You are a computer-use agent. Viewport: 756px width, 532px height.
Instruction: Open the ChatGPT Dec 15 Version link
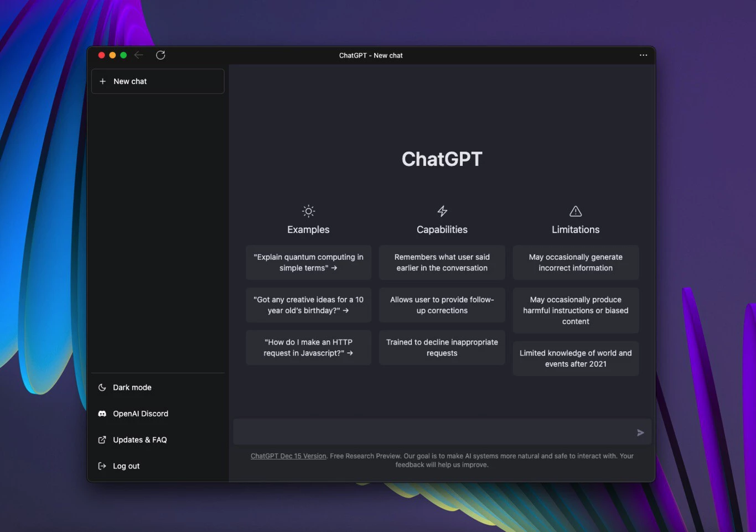coord(288,456)
